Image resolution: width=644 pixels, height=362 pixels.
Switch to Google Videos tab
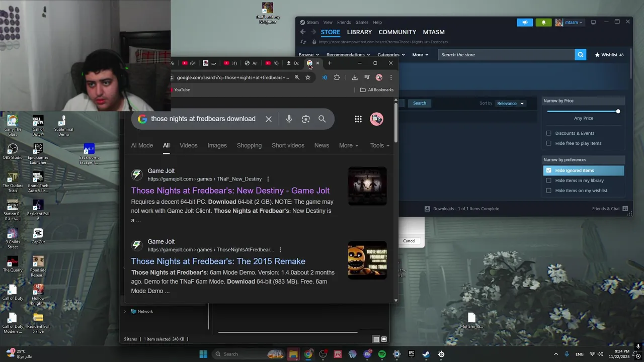pyautogui.click(x=189, y=146)
